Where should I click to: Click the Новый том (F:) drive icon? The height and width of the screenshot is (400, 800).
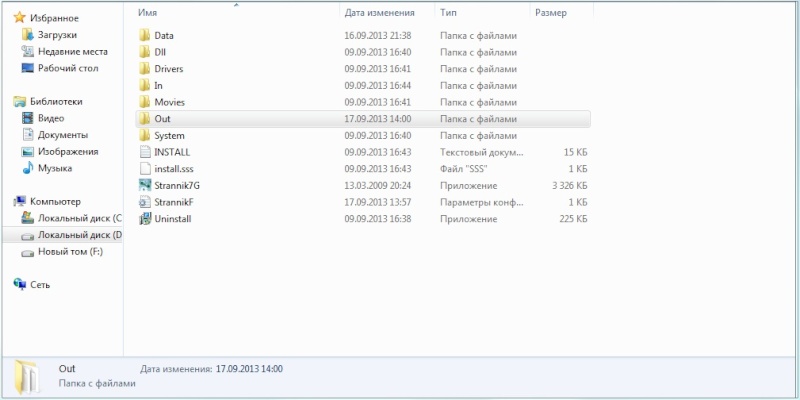point(28,252)
